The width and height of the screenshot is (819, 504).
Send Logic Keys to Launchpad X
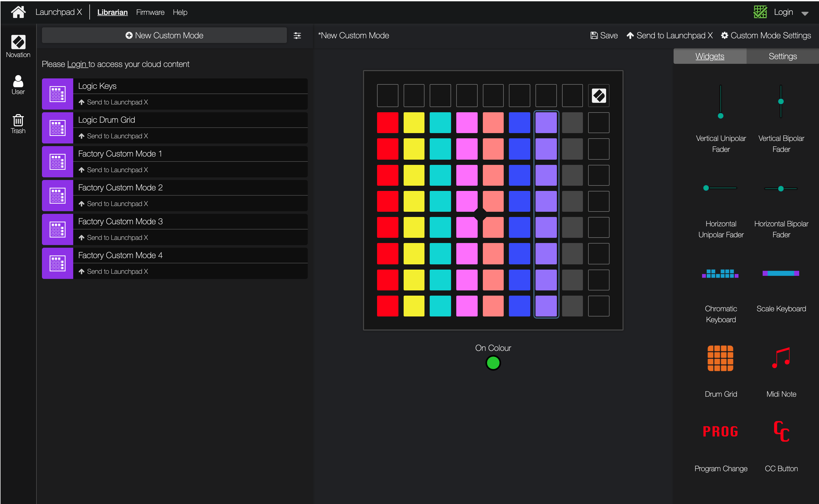(x=113, y=102)
